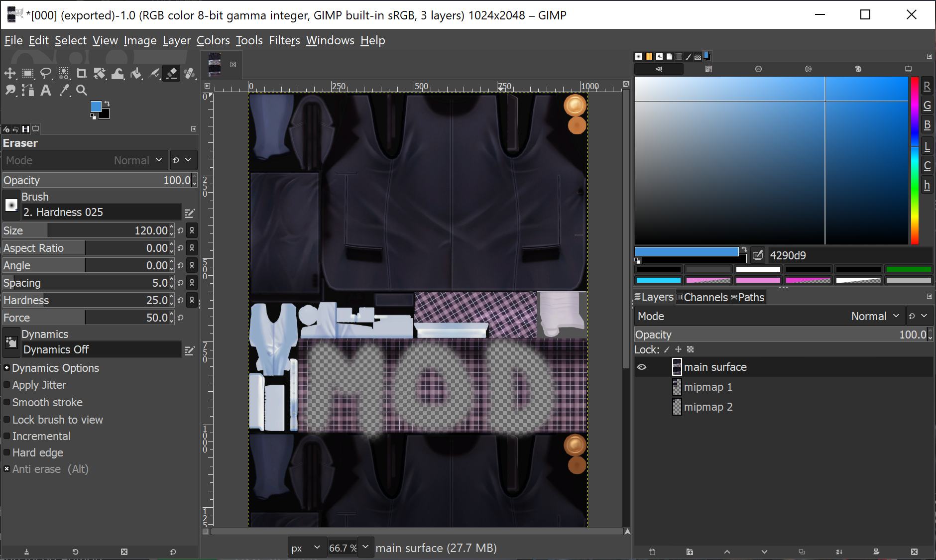Open the px unit dropdown
The height and width of the screenshot is (560, 936).
[307, 548]
